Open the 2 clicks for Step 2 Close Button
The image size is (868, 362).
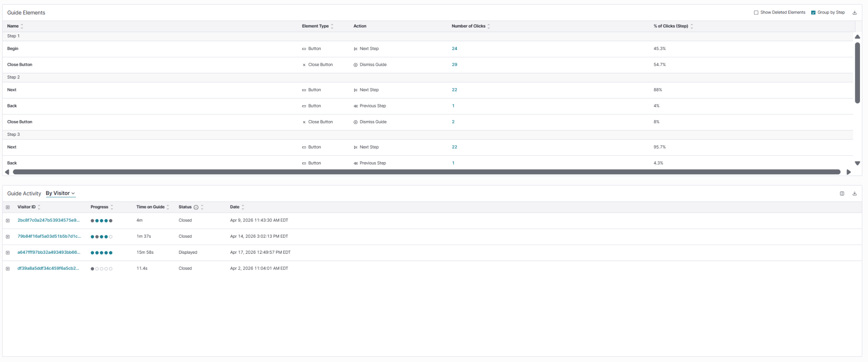(453, 122)
